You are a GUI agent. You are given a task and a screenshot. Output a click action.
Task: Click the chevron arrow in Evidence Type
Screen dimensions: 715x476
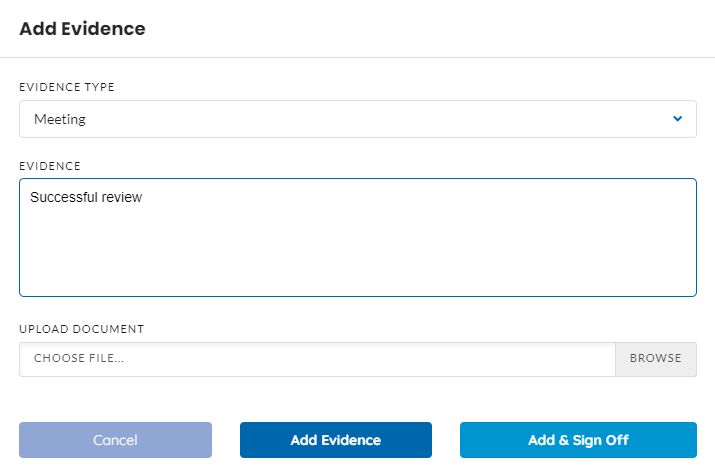[677, 119]
